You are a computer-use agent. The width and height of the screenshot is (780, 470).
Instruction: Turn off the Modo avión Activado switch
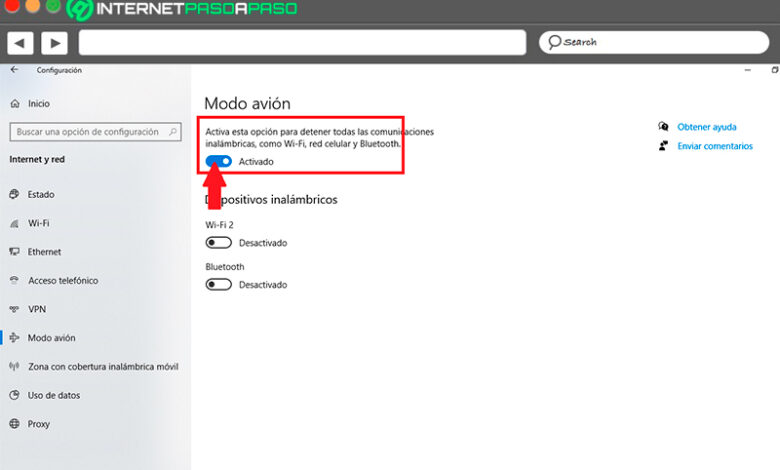coord(218,161)
